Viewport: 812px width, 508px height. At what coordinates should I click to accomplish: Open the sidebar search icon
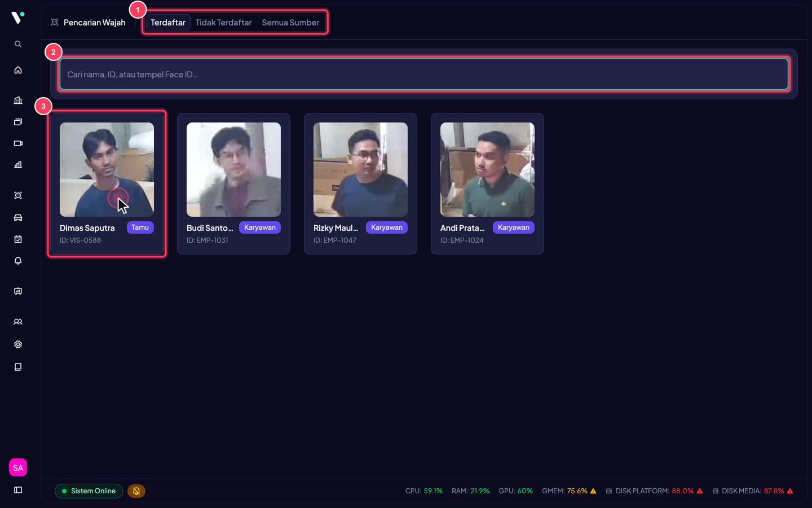[x=18, y=44]
